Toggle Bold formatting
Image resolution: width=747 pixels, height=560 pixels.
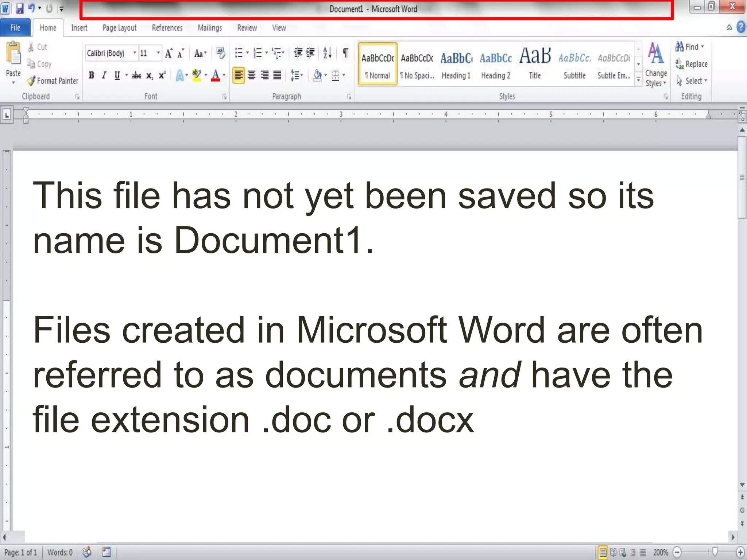point(92,75)
